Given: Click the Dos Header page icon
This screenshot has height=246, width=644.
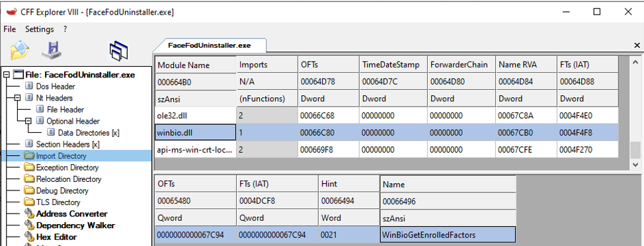Looking at the screenshot, I should tap(28, 87).
